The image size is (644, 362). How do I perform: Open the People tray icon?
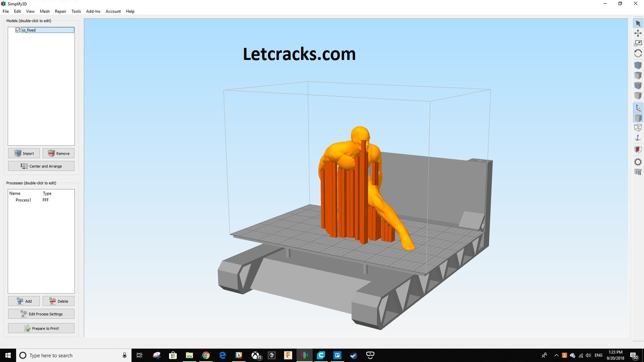tap(544, 355)
